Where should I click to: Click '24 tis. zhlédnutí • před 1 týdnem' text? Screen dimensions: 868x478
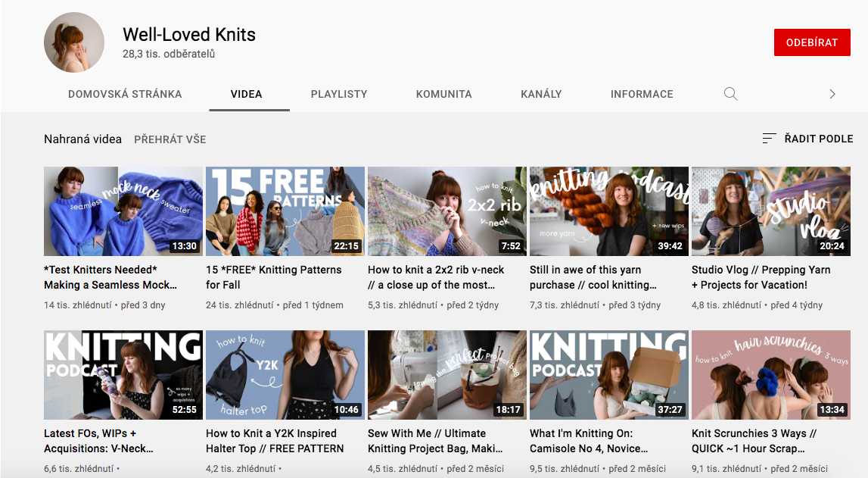(x=275, y=305)
